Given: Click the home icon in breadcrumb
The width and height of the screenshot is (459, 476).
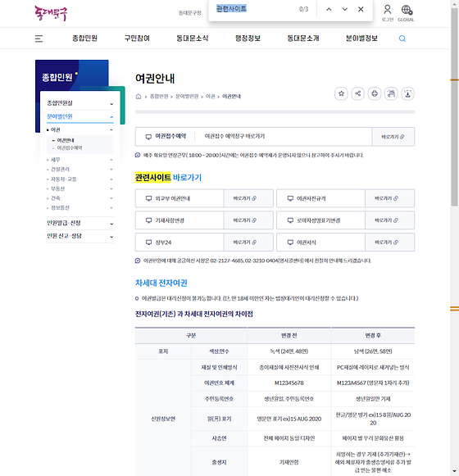Looking at the screenshot, I should pyautogui.click(x=139, y=97).
